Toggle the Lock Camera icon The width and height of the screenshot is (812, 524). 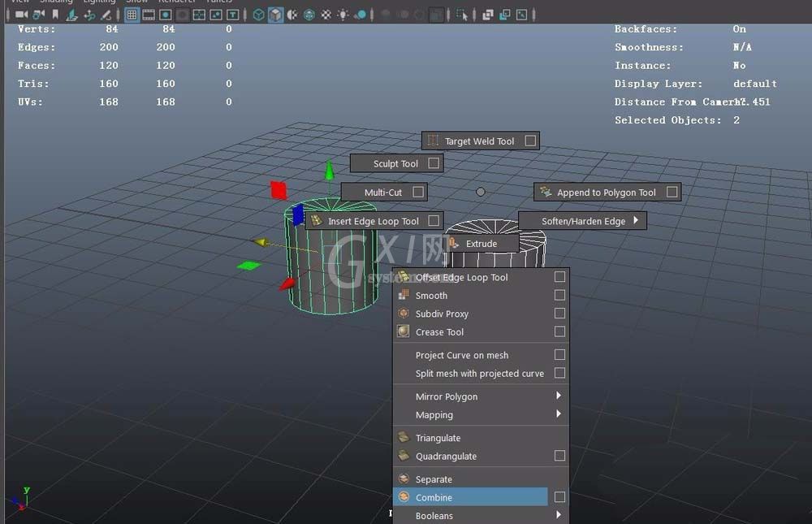[38, 15]
